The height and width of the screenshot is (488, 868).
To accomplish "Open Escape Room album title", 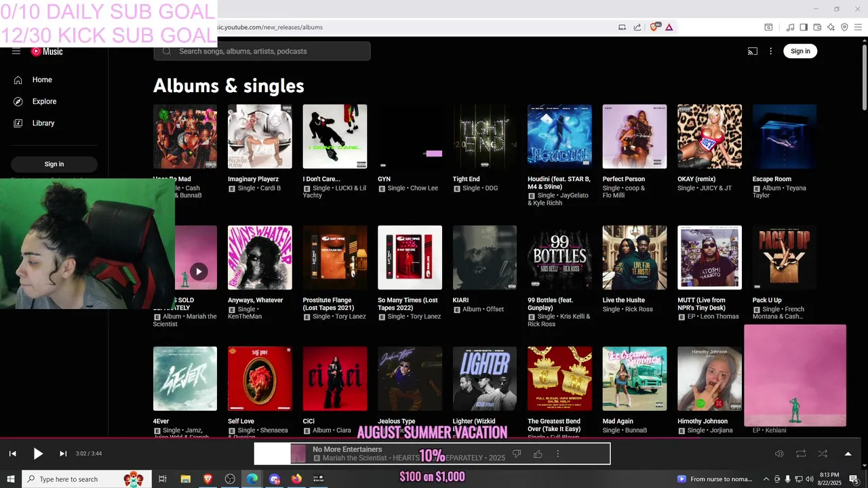I will click(x=772, y=179).
